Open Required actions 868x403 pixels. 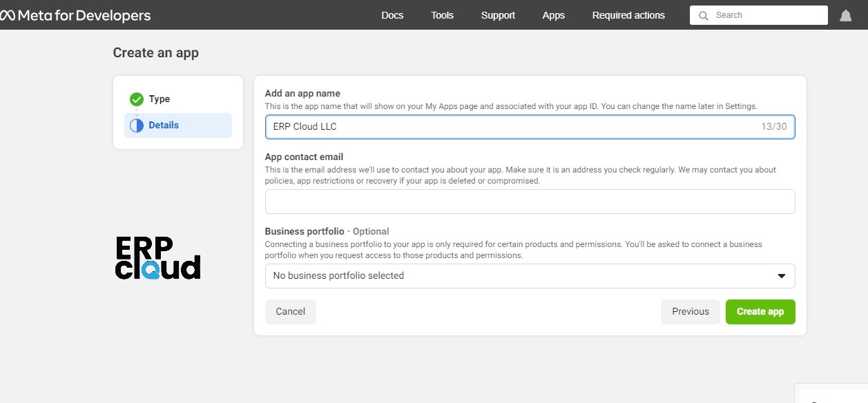click(628, 15)
